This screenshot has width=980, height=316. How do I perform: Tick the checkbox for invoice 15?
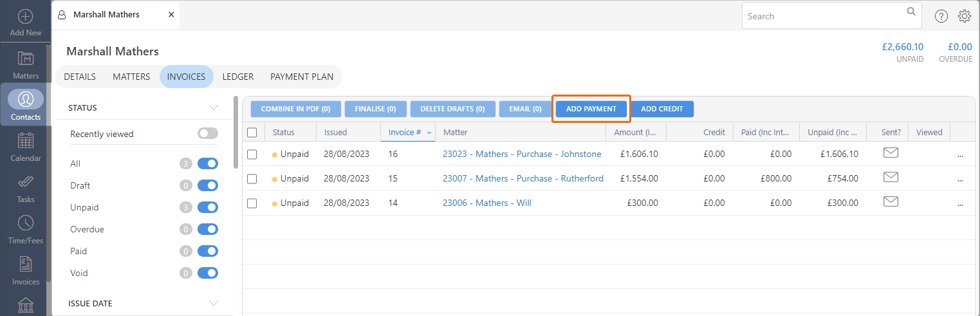(x=252, y=178)
